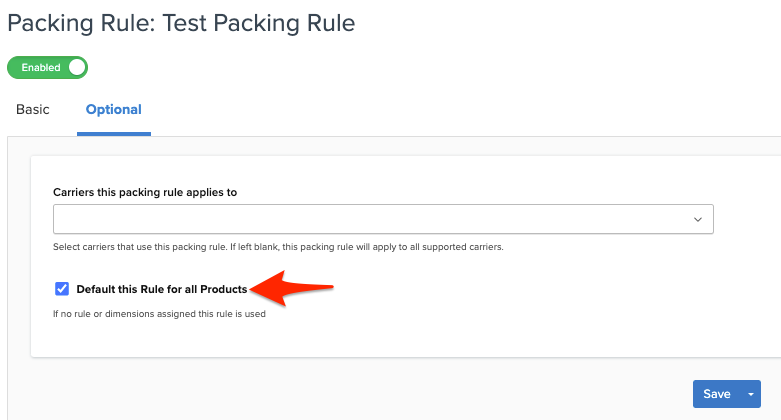This screenshot has width=781, height=420.
Task: Click the 'Default this Rule for all Products' label
Action: point(161,290)
